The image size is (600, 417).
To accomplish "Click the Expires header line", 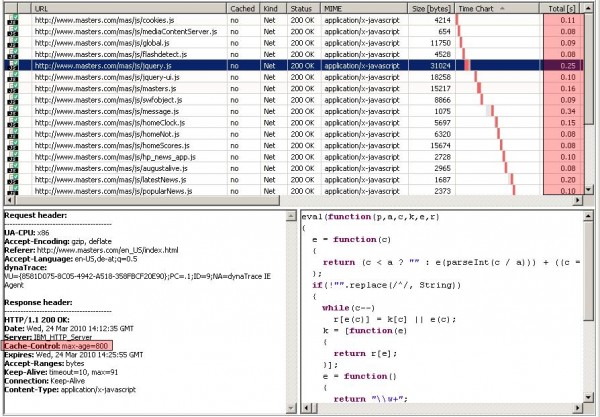I will 73,355.
